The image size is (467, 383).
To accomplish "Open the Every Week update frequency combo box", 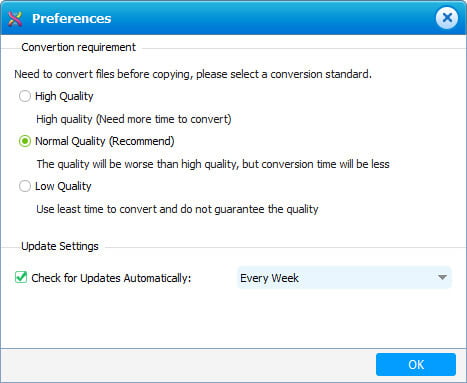I will (x=344, y=278).
